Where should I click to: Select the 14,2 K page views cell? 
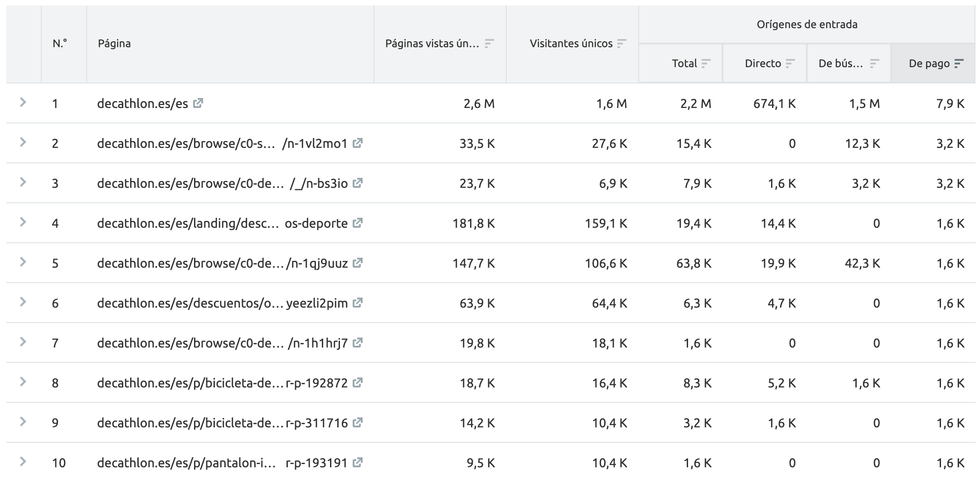[477, 423]
